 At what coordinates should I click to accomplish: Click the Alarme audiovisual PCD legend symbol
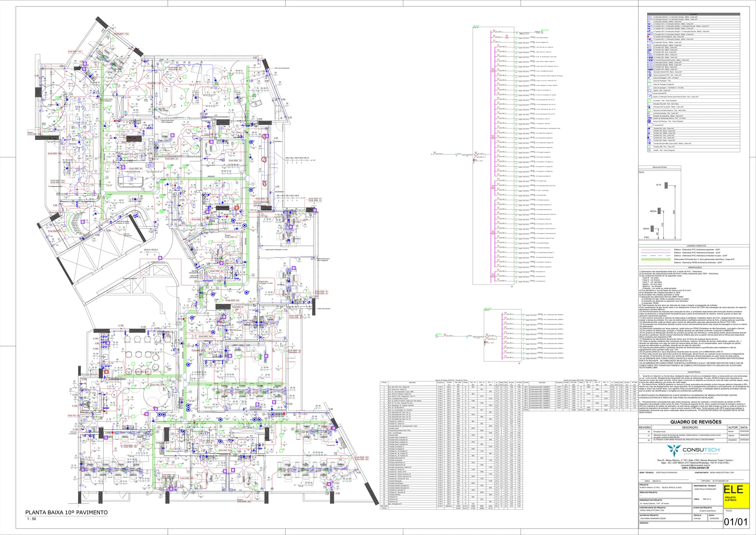[650, 75]
